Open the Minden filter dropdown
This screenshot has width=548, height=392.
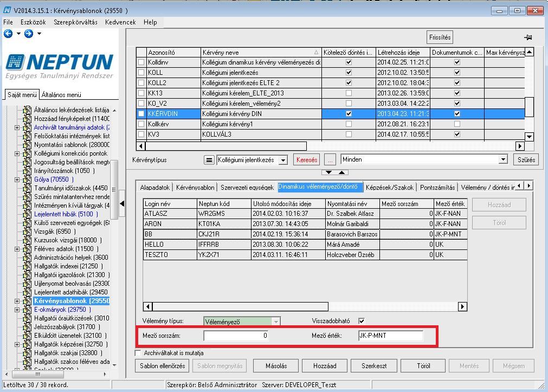coord(502,159)
